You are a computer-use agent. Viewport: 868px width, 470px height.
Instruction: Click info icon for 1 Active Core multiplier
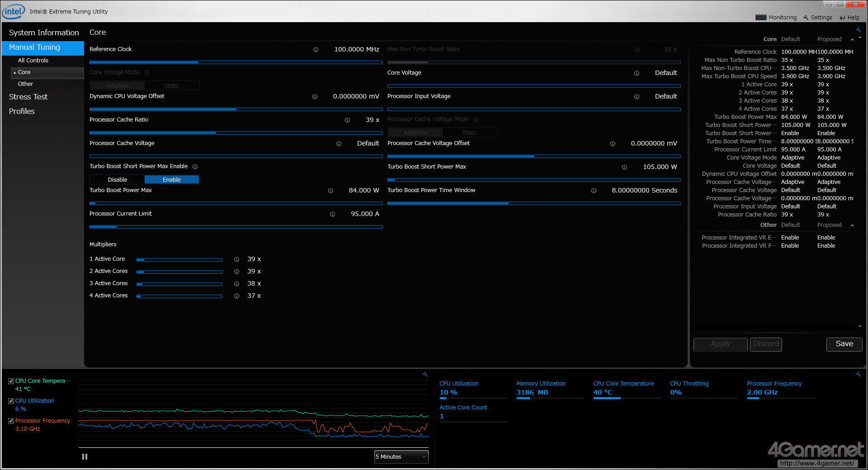click(236, 259)
